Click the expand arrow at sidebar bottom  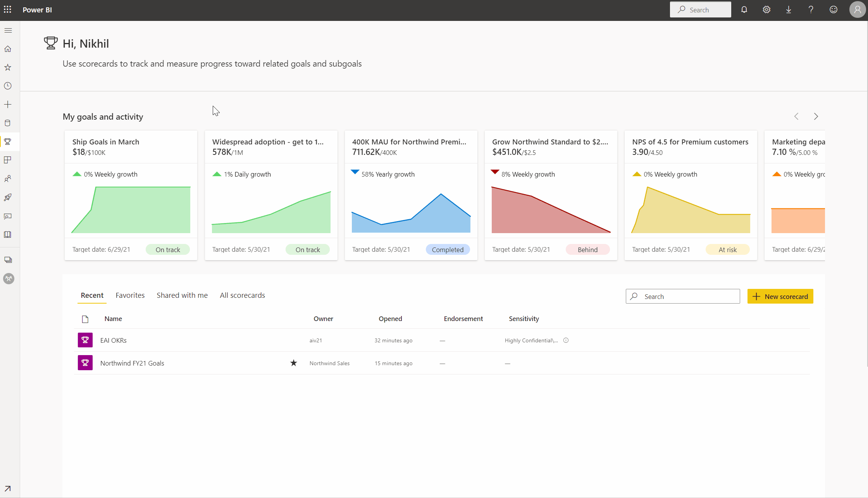(x=8, y=489)
